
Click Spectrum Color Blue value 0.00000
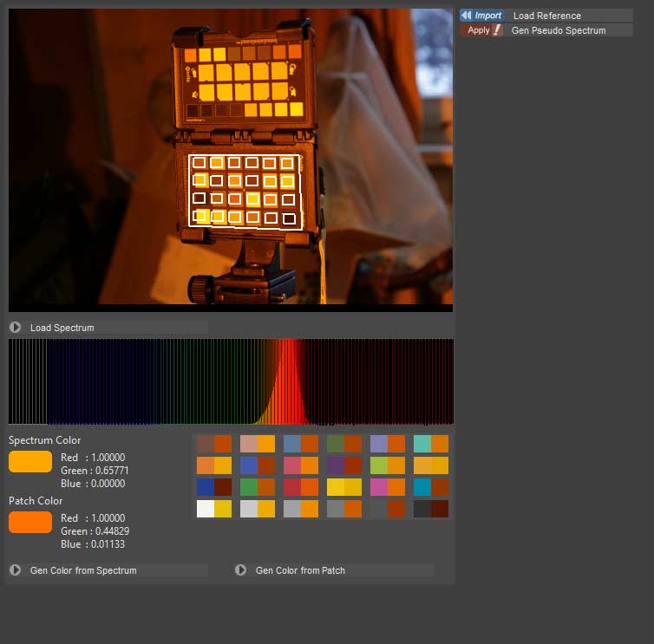[x=108, y=484]
